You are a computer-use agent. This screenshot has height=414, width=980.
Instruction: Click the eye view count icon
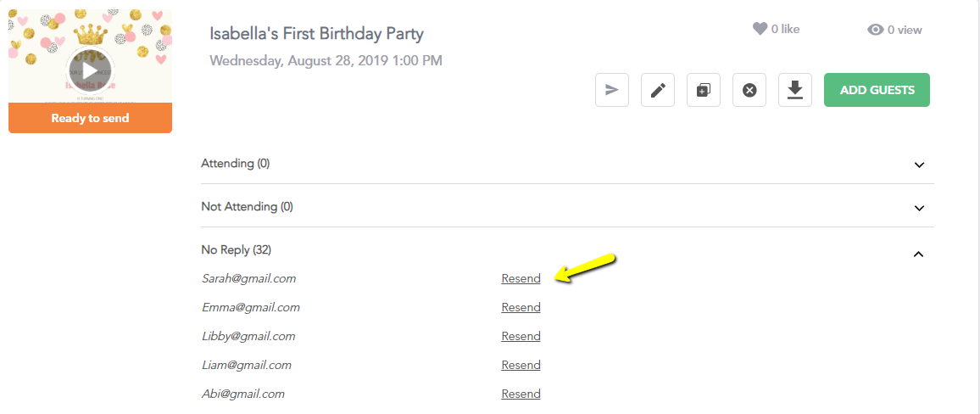point(875,30)
